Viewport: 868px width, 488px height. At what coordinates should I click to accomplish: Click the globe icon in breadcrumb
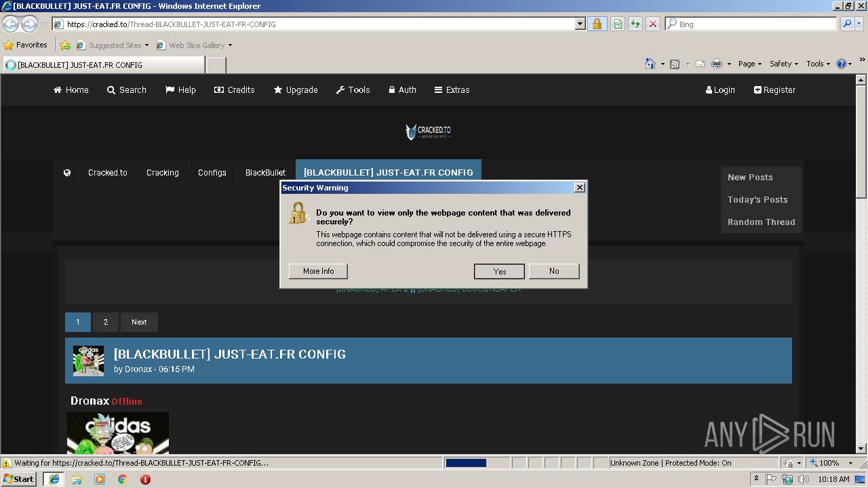[x=67, y=173]
